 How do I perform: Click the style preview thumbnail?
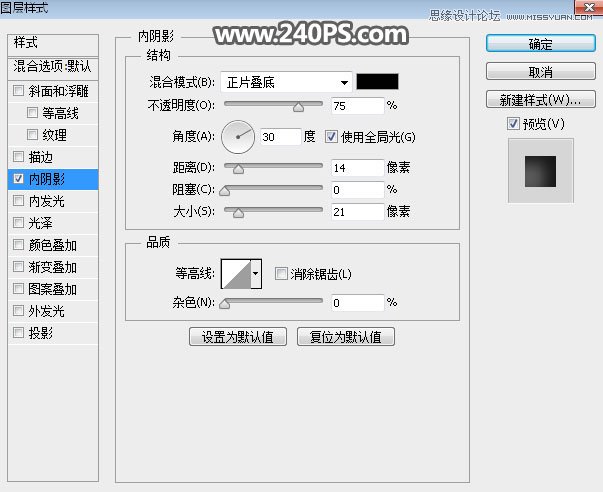click(x=540, y=171)
